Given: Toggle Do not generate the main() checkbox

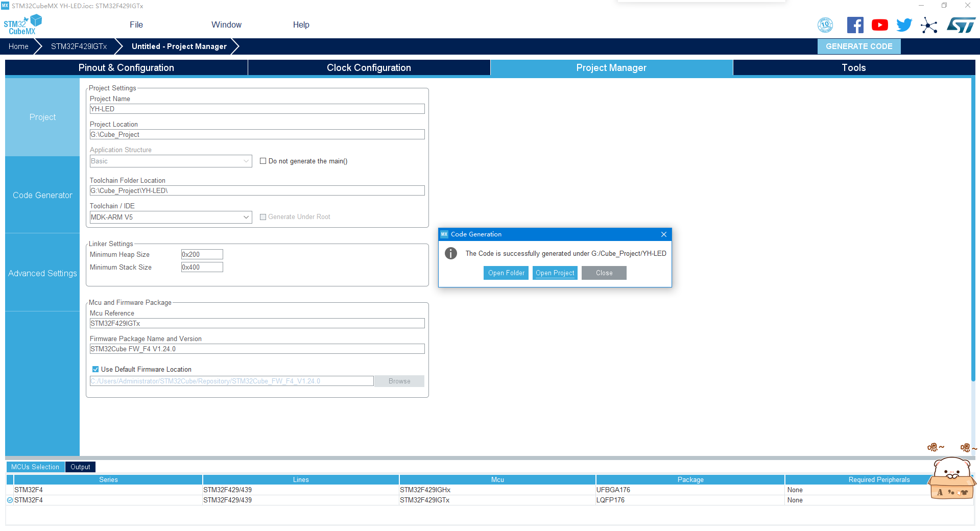Looking at the screenshot, I should coord(263,161).
